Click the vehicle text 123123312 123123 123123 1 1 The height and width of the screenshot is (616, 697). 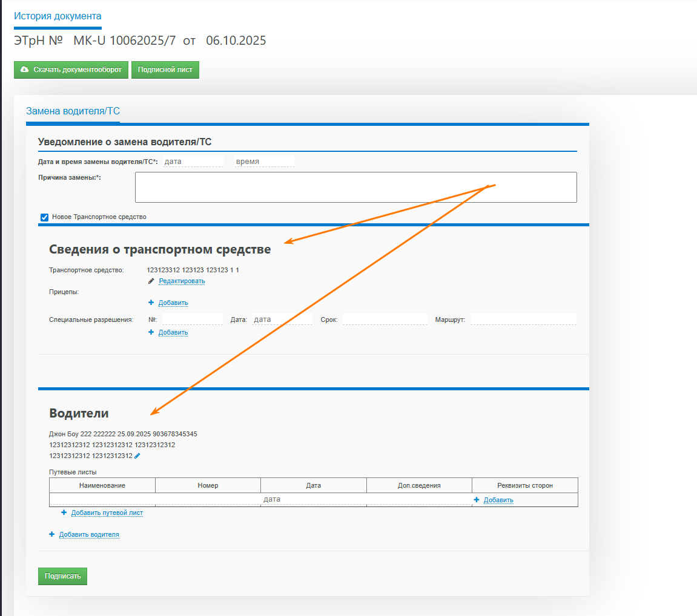point(193,270)
